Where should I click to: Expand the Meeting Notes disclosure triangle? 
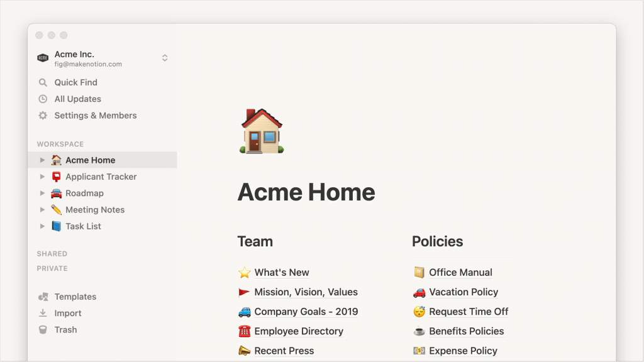[42, 209]
